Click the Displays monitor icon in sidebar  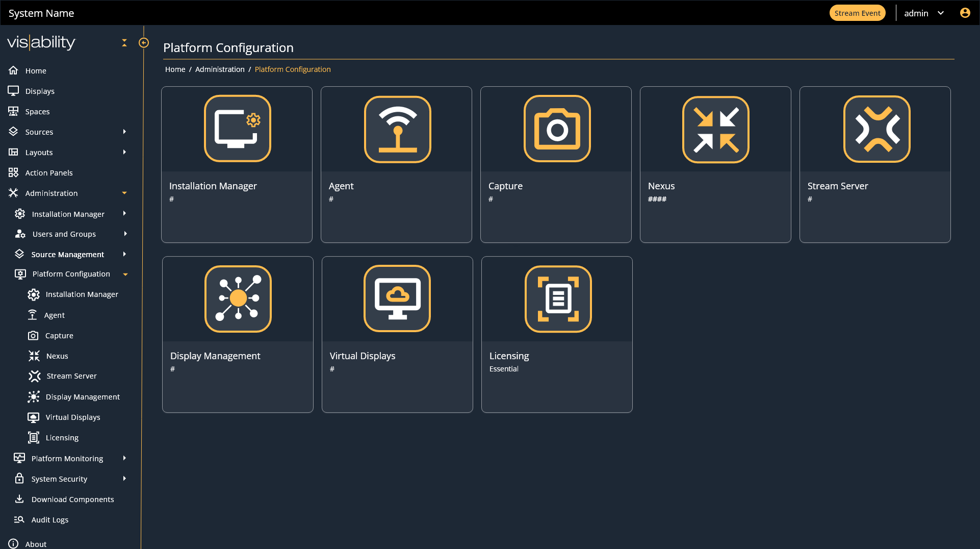click(x=13, y=91)
